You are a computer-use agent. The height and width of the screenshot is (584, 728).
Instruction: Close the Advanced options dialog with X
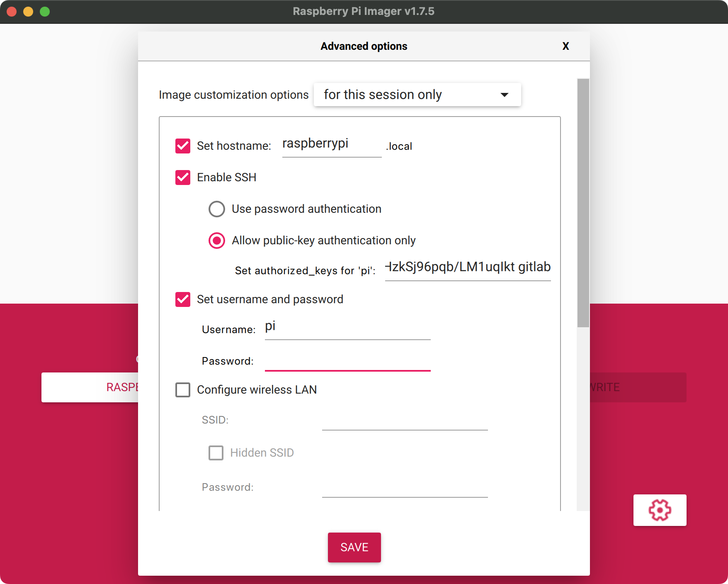point(565,46)
